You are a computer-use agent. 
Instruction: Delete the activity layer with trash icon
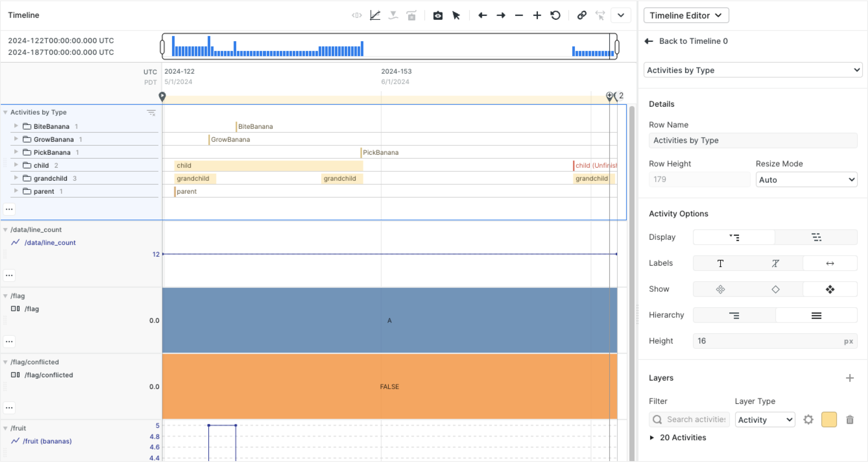coord(850,419)
